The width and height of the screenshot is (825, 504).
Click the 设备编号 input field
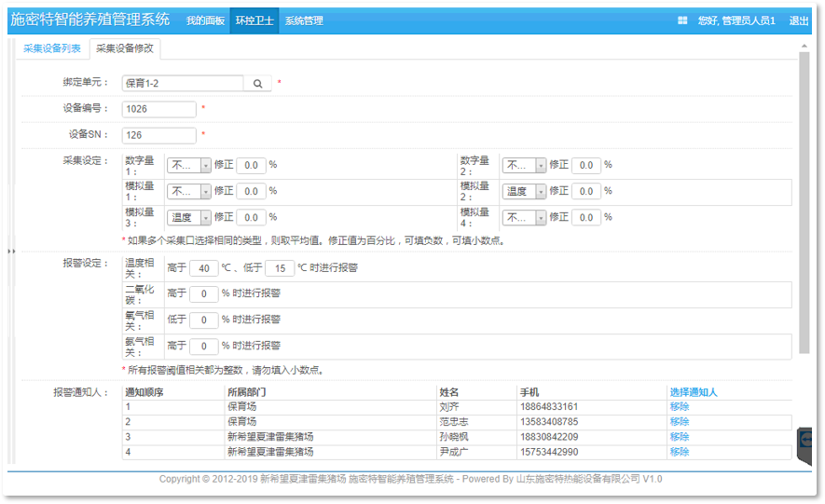tap(159, 109)
